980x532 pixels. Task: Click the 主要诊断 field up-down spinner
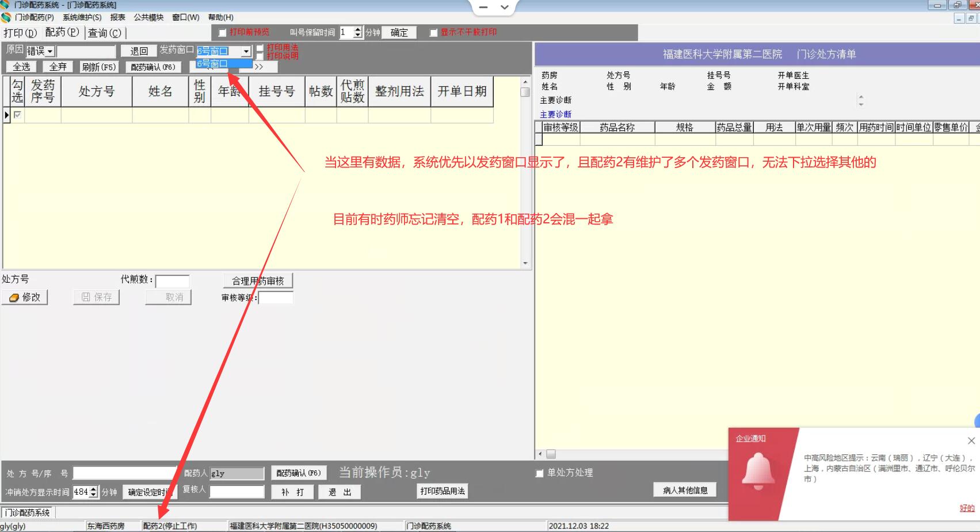861,101
